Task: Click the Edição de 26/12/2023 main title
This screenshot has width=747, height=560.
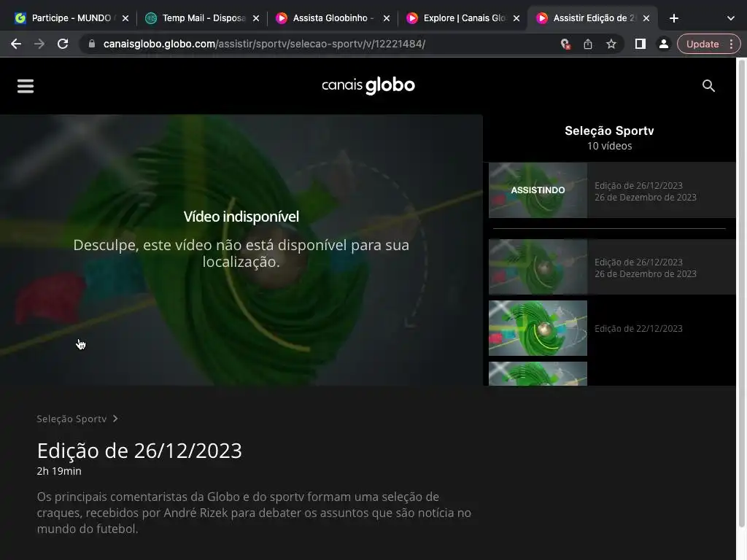Action: 139,451
